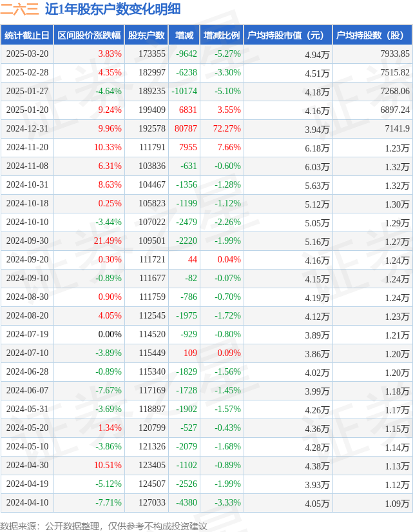Click the 近1年股东户数变化明细 title text

pyautogui.click(x=113, y=9)
